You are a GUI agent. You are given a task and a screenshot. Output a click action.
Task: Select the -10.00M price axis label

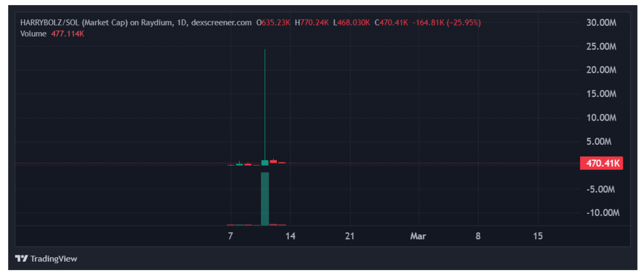coord(602,213)
